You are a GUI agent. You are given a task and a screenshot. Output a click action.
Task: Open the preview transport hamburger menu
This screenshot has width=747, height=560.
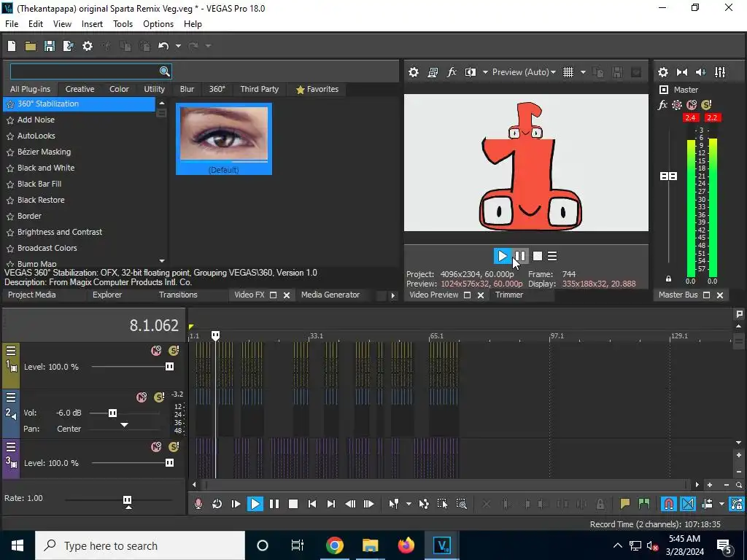tap(552, 256)
